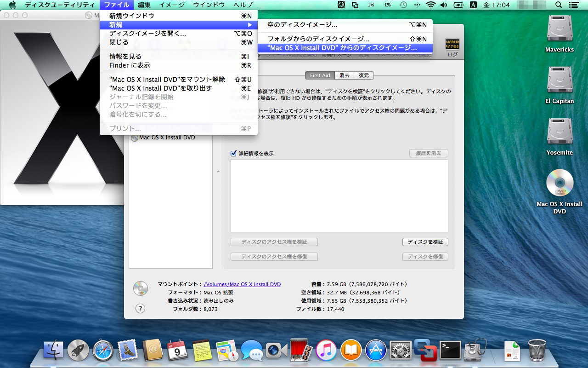Choose Finder に表示 menu item

pos(179,65)
